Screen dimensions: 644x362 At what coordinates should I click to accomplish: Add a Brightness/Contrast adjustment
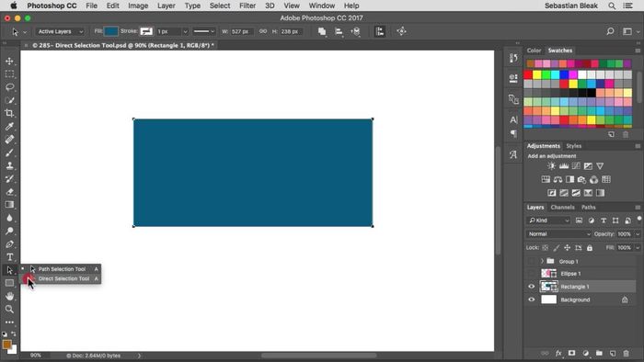(551, 166)
